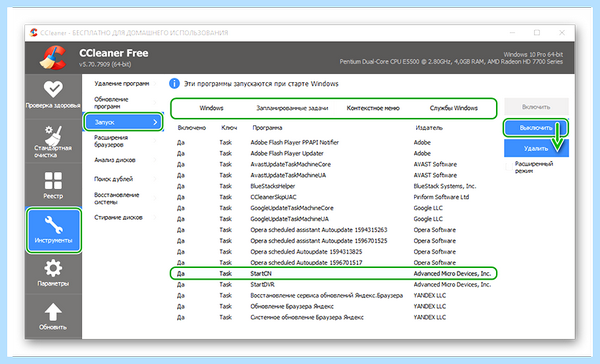Select Adobe Flash Player PPAPI Notifier row
600x364 pixels.
point(333,142)
